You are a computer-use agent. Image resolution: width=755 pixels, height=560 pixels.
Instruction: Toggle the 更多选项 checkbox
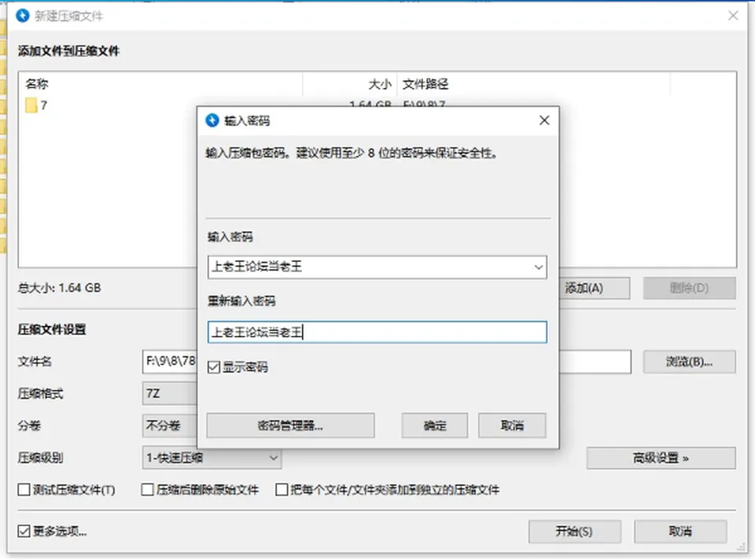24,531
